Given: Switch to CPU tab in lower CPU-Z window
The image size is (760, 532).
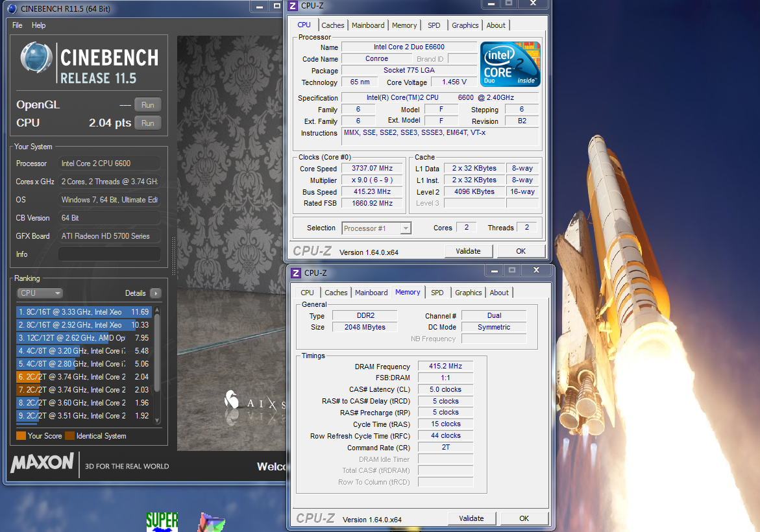Looking at the screenshot, I should click(x=307, y=293).
